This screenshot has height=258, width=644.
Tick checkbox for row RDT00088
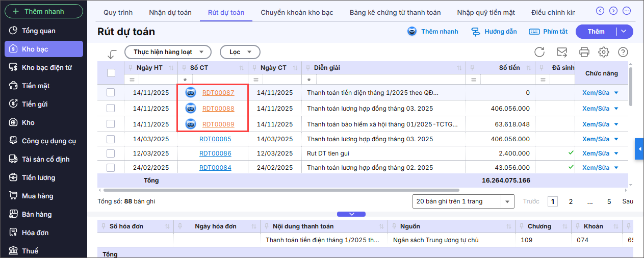pos(111,108)
